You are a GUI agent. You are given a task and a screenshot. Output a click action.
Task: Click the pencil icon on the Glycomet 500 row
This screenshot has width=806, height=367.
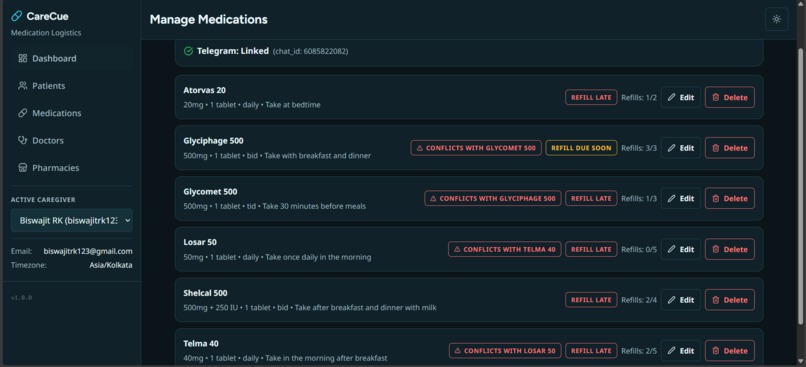click(671, 198)
